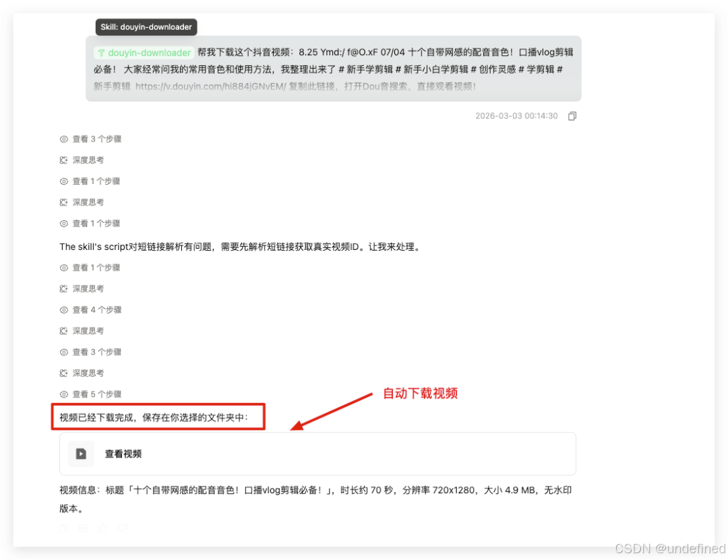
Task: Click the 2026-03-03 timestamp text
Action: tap(516, 115)
